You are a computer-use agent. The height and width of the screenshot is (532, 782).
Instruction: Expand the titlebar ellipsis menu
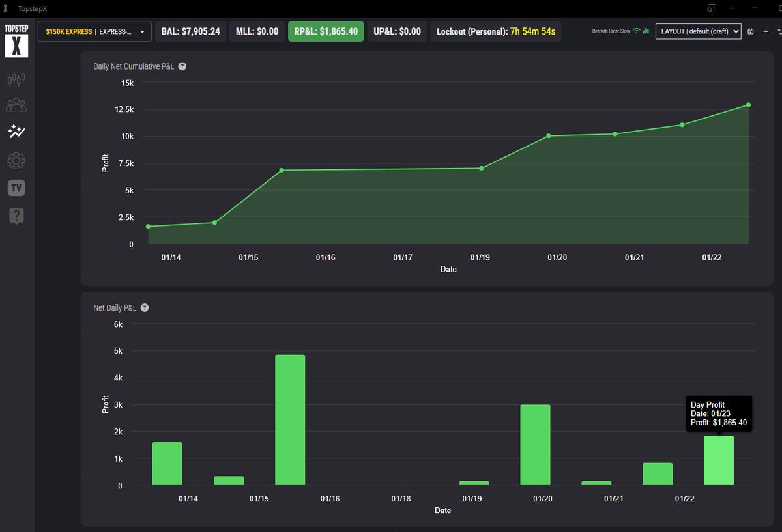pos(731,8)
